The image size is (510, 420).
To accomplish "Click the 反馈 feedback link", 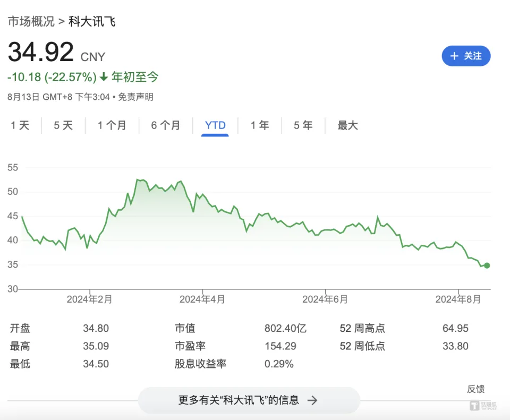I will (x=475, y=389).
